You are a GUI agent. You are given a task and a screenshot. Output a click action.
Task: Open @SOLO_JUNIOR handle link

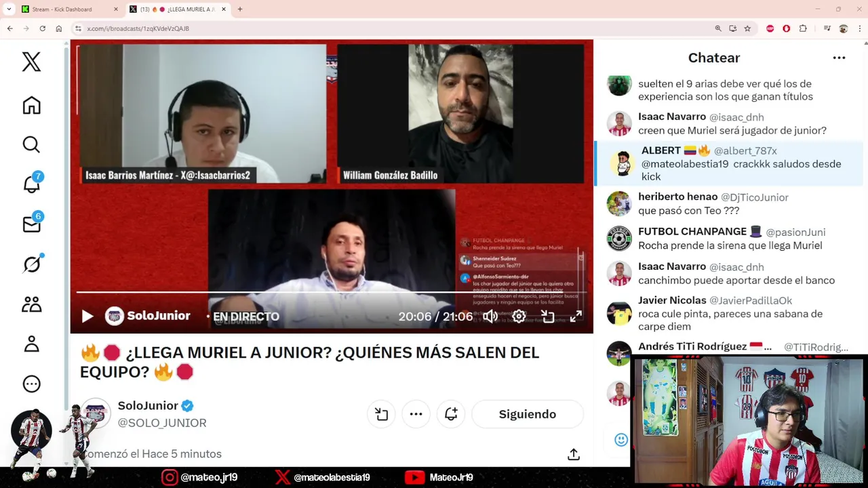(162, 422)
